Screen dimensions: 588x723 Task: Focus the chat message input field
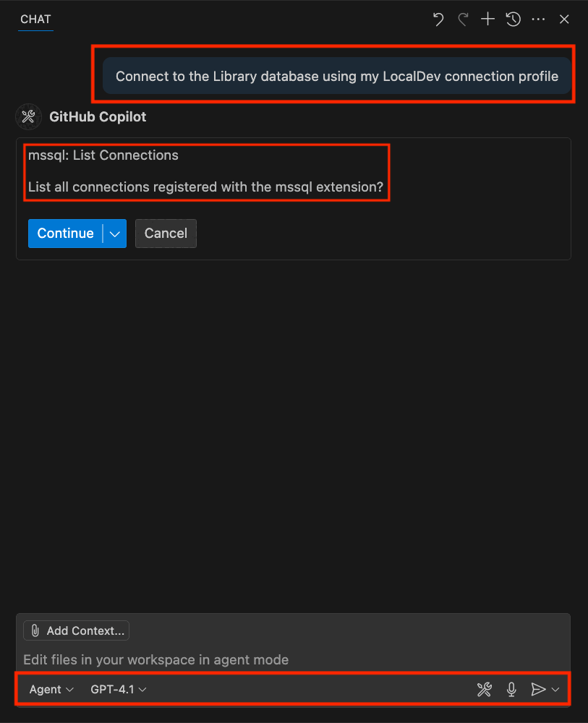tap(289, 659)
